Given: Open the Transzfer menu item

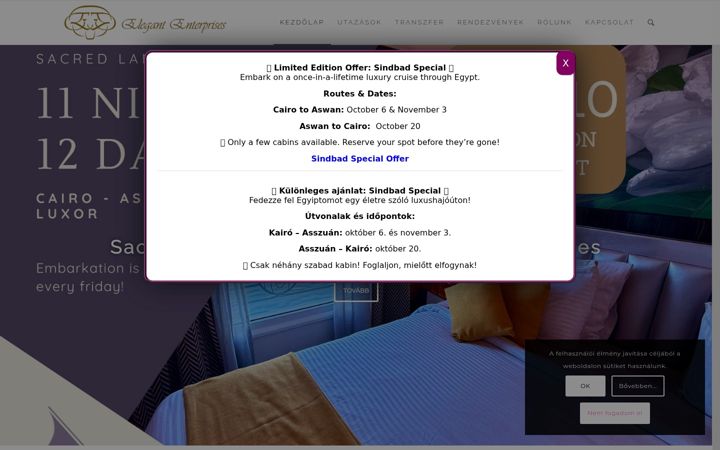Looking at the screenshot, I should pos(419,22).
